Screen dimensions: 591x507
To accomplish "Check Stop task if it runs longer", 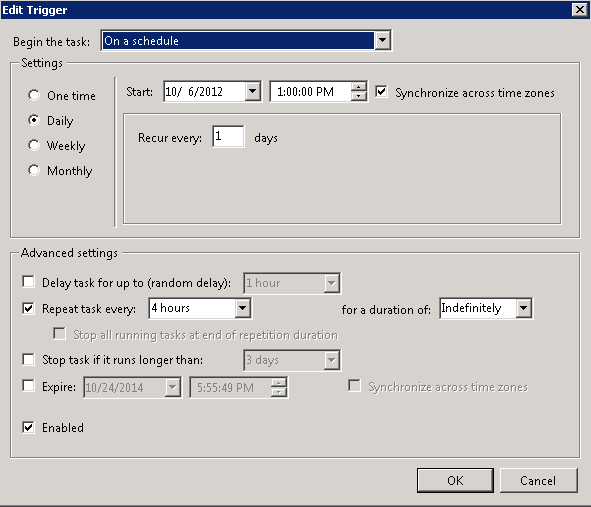I will tap(29, 359).
